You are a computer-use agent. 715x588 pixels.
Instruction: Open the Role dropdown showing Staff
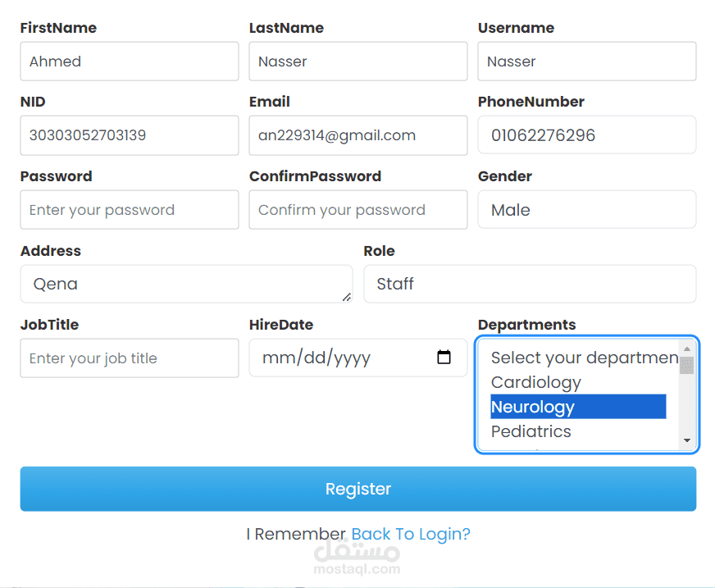[530, 284]
